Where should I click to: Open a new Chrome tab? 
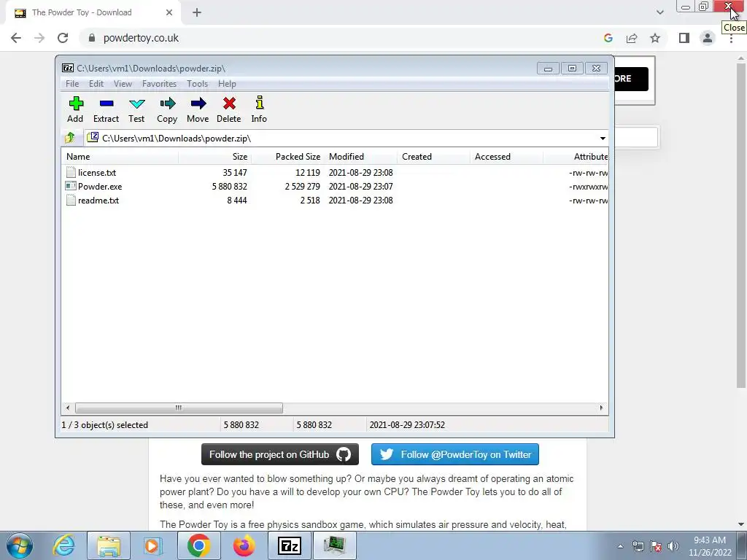197,13
